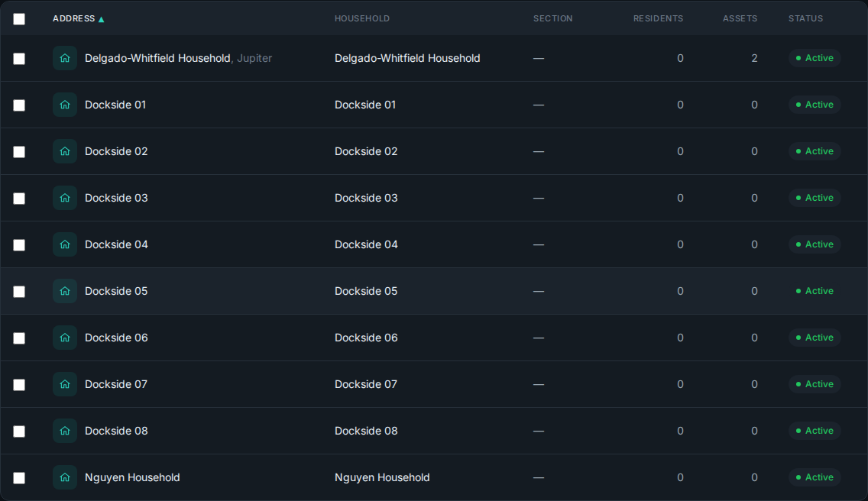
Task: Click assets value 2 for Delgado-Whitfield
Action: pos(754,58)
